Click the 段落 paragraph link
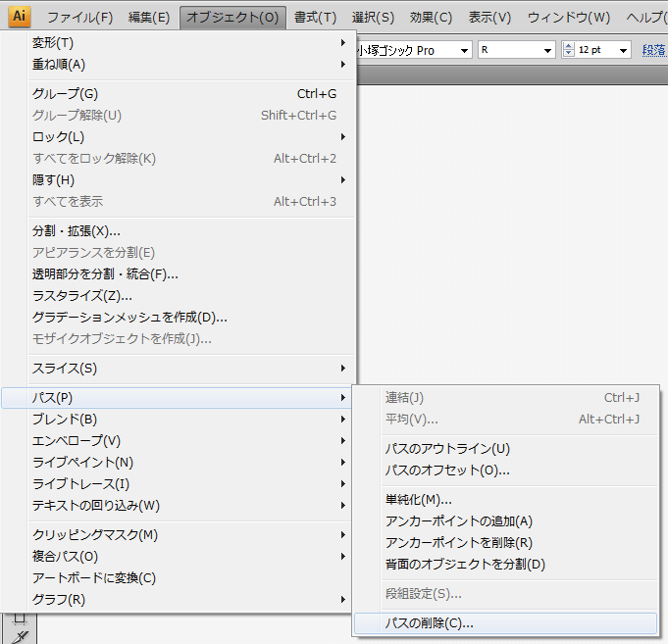The height and width of the screenshot is (644, 668). point(654,50)
